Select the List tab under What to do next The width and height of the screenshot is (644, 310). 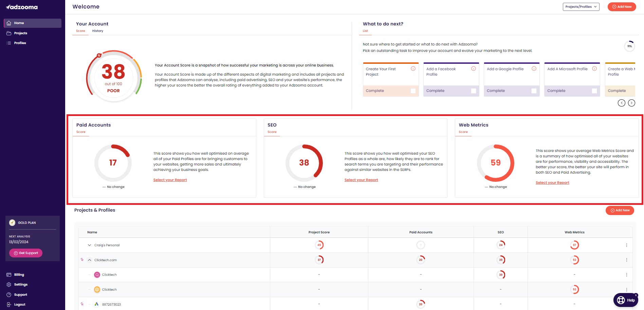(x=365, y=31)
